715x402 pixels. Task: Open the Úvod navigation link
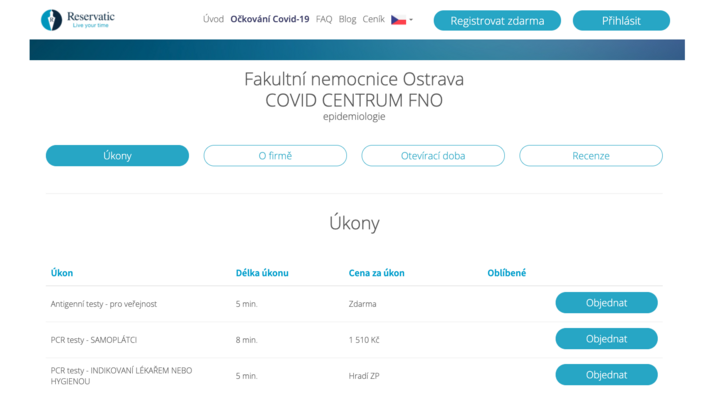click(213, 20)
